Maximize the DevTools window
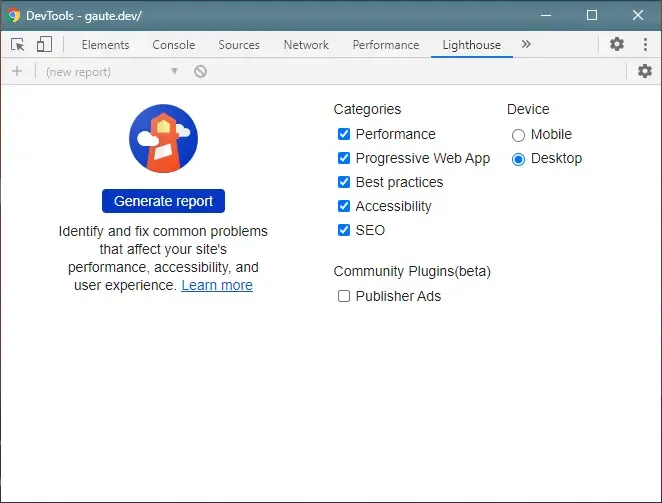The height and width of the screenshot is (503, 662). click(592, 16)
